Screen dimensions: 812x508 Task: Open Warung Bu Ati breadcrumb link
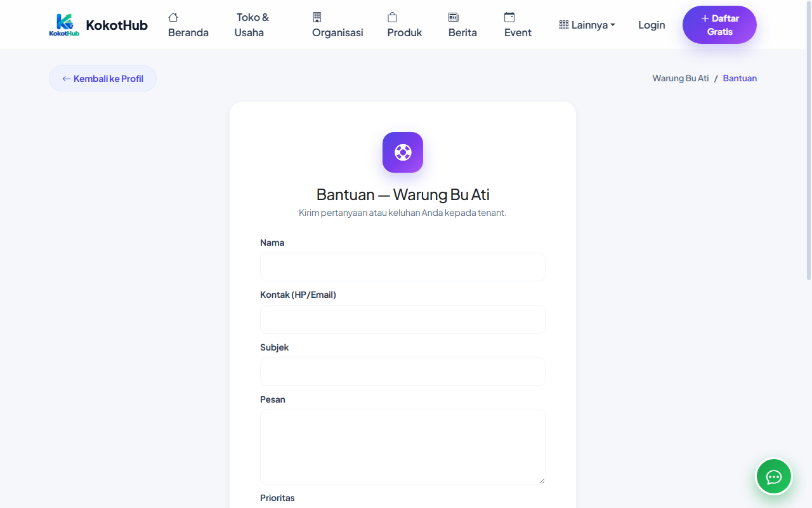tap(681, 78)
